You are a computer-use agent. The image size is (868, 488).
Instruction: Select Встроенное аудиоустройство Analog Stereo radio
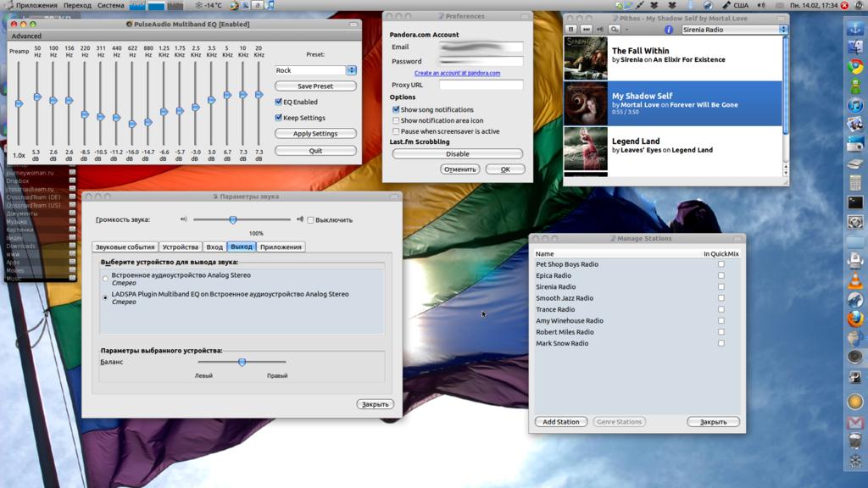[x=105, y=278]
